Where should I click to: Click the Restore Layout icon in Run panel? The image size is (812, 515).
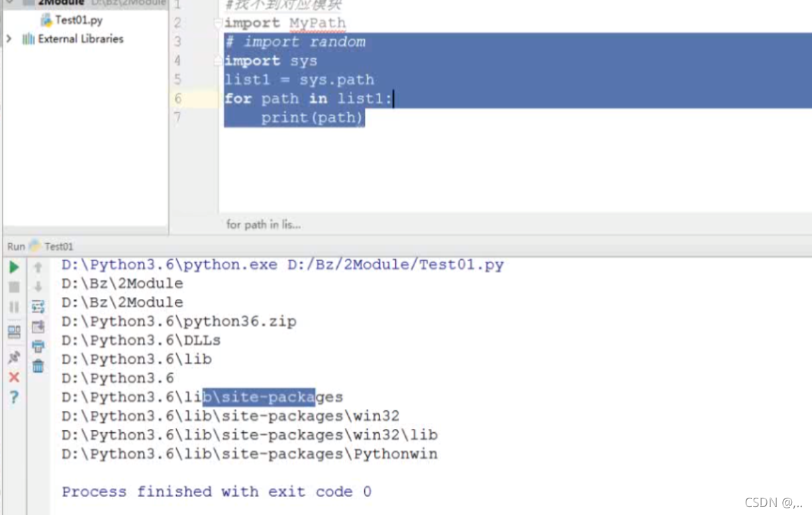pos(14,332)
